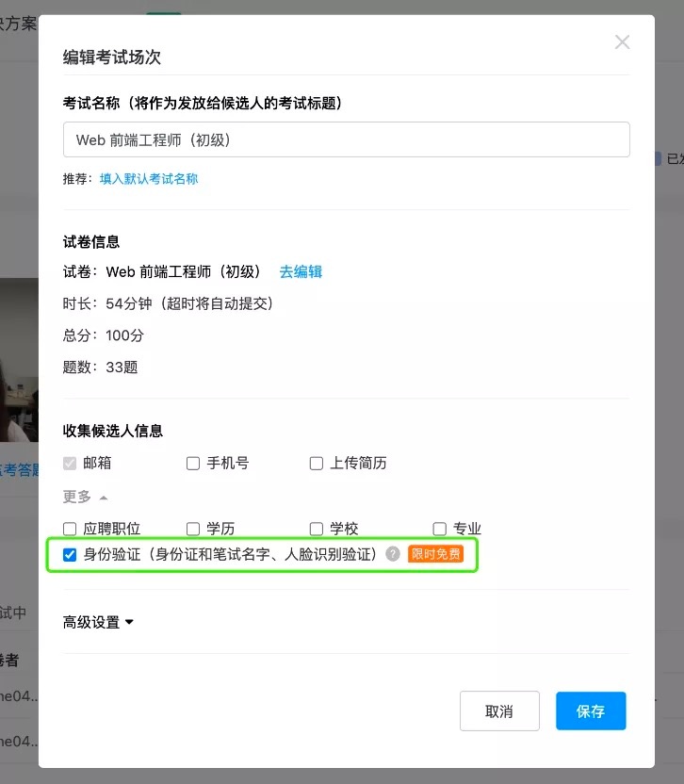Enable the 手机号 checkbox
684x784 pixels.
pyautogui.click(x=193, y=464)
